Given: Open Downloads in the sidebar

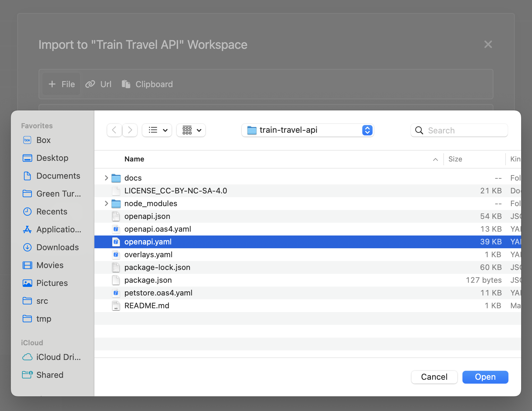Looking at the screenshot, I should pos(57,247).
